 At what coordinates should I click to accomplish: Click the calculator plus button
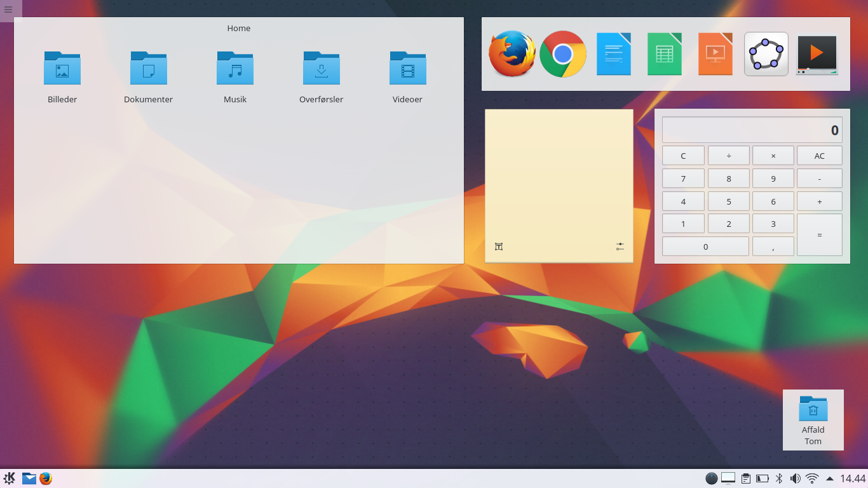[x=820, y=201]
